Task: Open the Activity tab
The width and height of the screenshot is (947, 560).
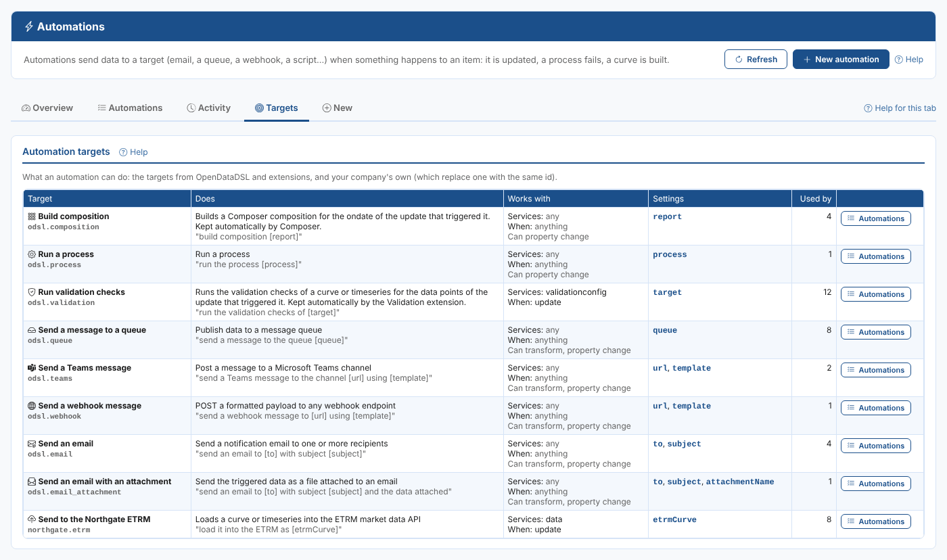Action: point(209,108)
